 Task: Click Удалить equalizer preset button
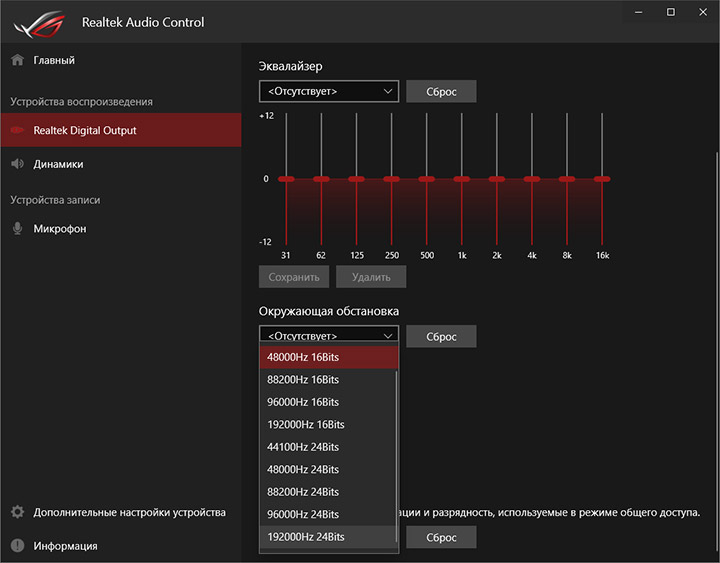[x=371, y=277]
